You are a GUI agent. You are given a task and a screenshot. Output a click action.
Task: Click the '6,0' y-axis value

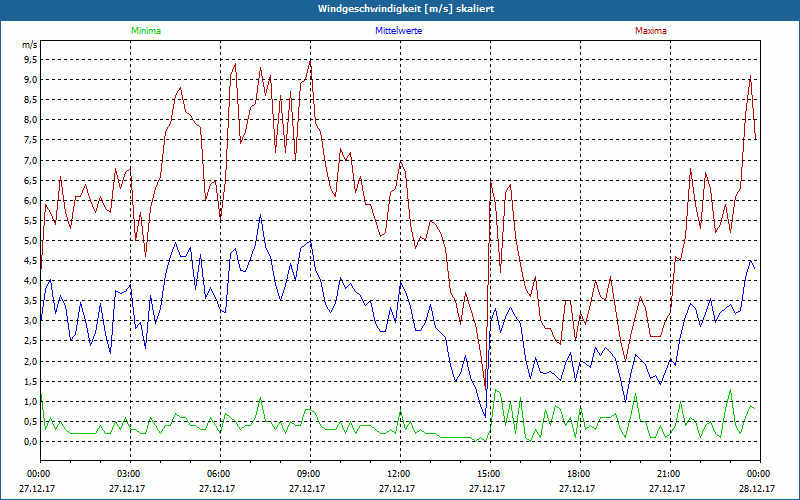31,201
